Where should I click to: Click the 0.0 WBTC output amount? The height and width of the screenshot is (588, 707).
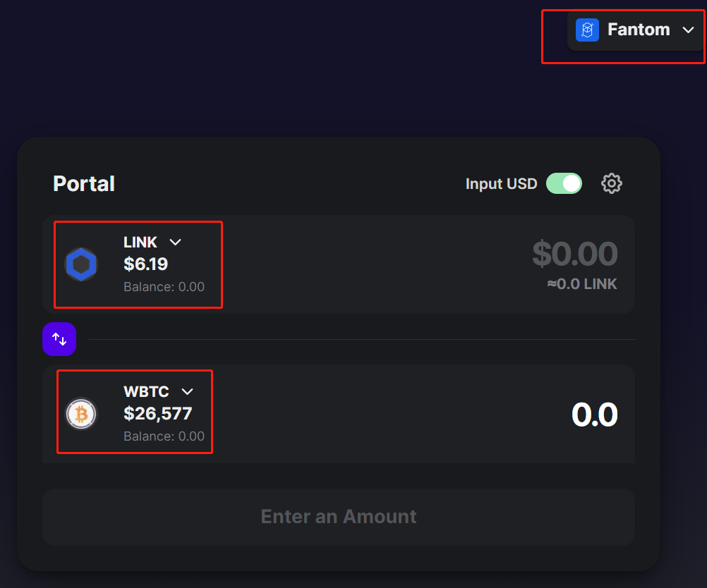594,415
